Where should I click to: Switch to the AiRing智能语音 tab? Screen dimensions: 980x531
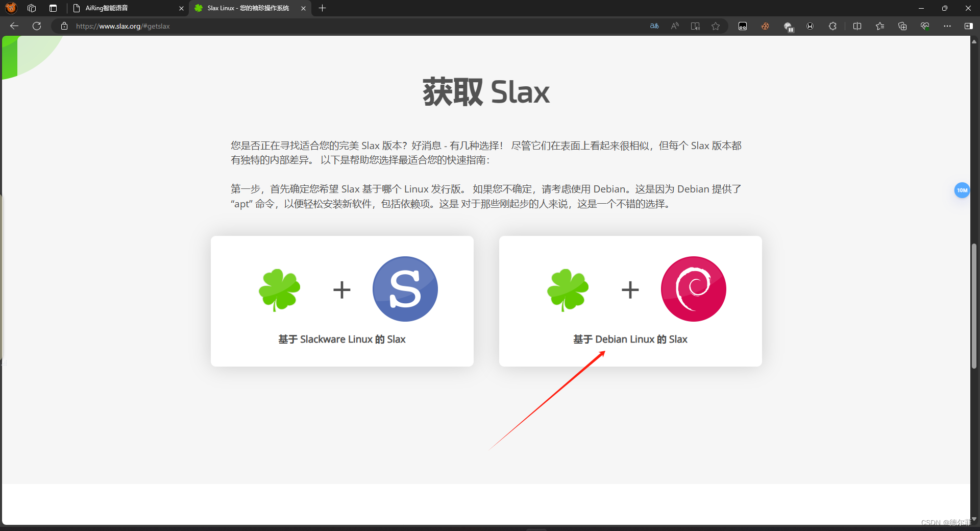click(x=128, y=8)
